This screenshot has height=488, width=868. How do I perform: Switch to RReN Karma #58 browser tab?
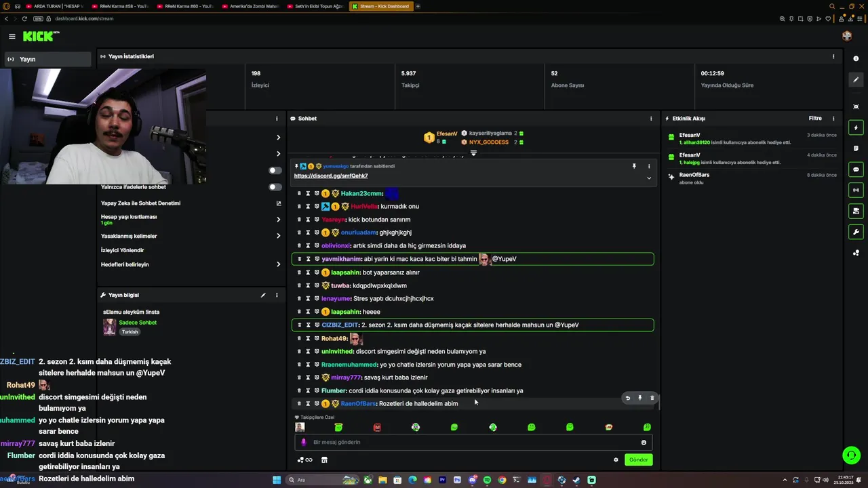click(120, 6)
